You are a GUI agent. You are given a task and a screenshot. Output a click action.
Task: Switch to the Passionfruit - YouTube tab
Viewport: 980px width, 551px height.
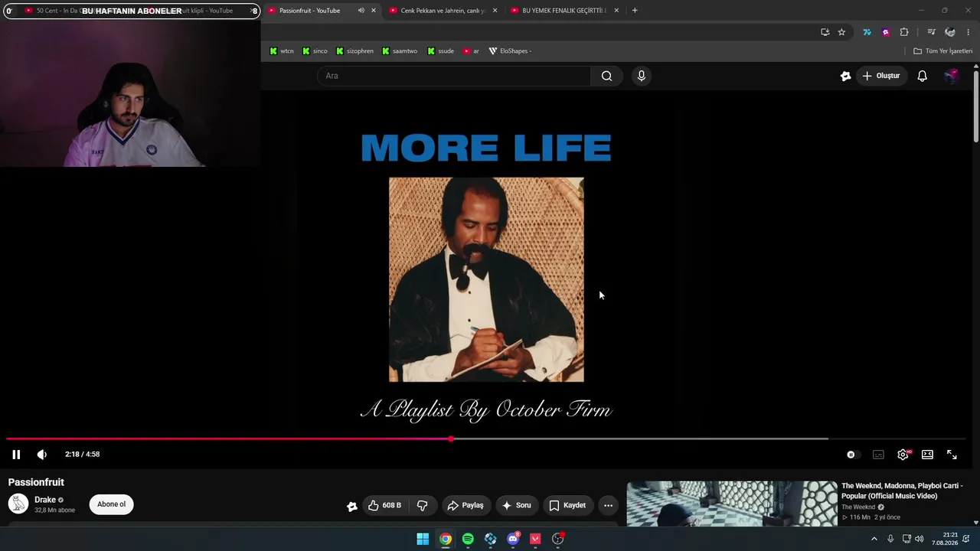pos(309,11)
